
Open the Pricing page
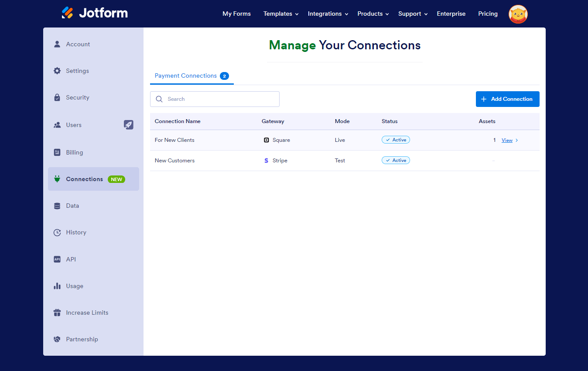click(488, 14)
